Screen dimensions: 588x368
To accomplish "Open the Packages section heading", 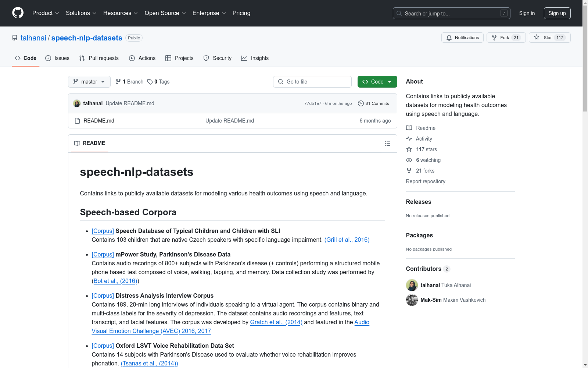I will pyautogui.click(x=419, y=235).
